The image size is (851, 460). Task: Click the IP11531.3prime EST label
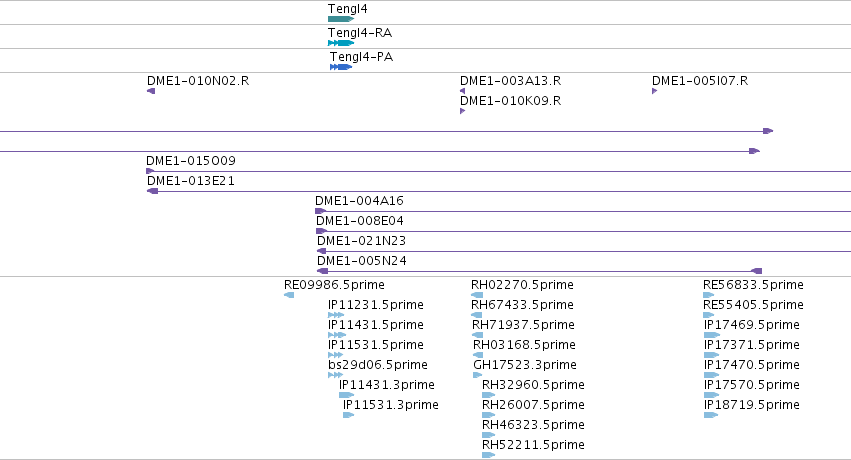(x=391, y=405)
